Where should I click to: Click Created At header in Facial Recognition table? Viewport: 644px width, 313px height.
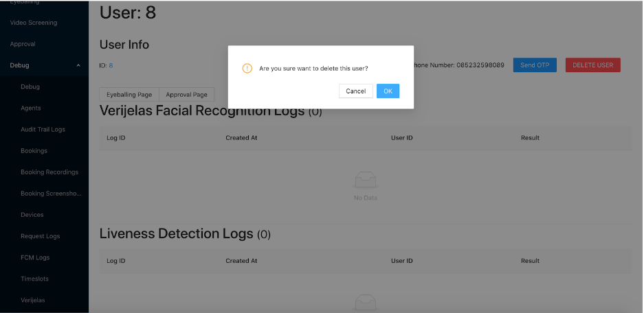[241, 138]
